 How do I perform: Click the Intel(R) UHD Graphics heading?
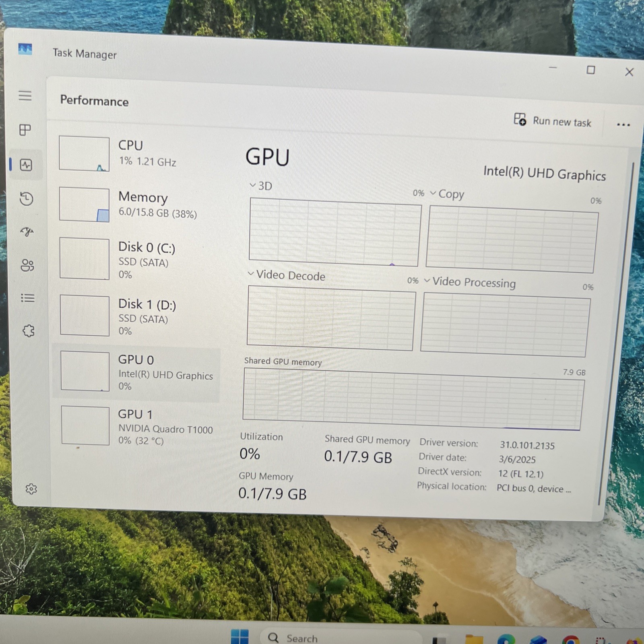[x=544, y=173]
